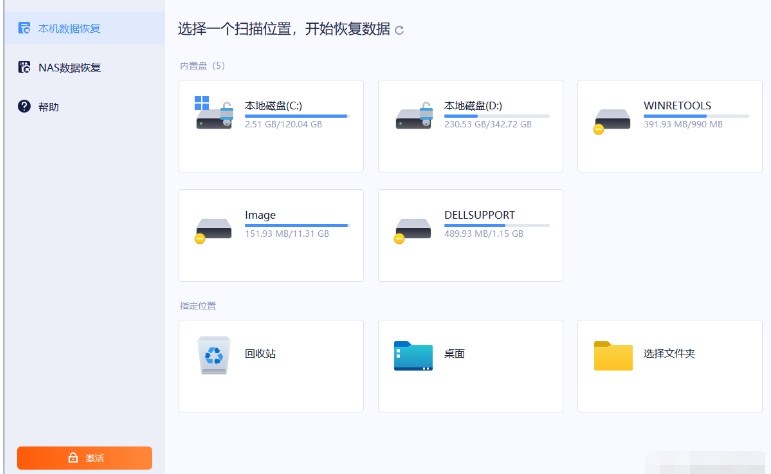This screenshot has width=771, height=474.
Task: Click the yellow select-folder icon
Action: coord(613,356)
